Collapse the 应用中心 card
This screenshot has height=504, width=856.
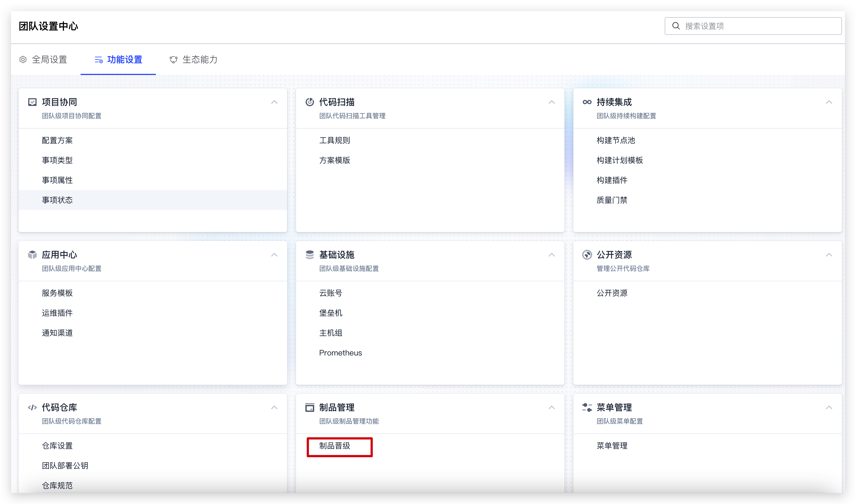coord(274,255)
